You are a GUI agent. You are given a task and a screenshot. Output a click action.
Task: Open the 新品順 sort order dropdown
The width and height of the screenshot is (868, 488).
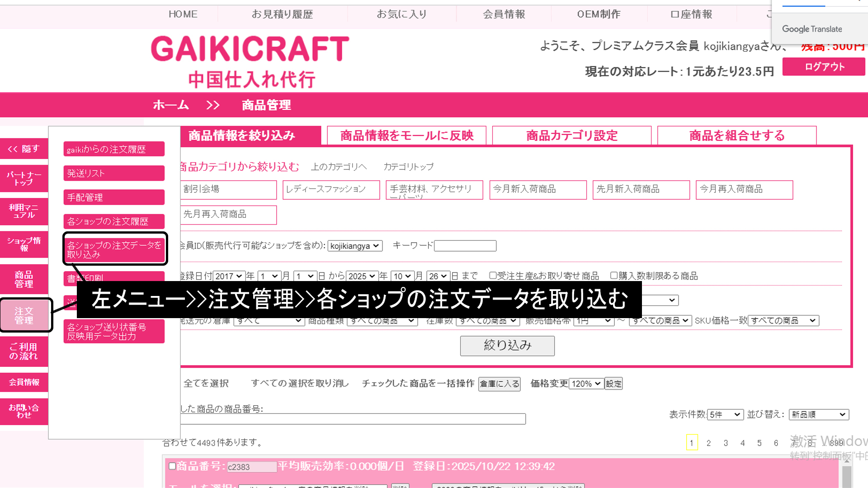[x=818, y=414]
